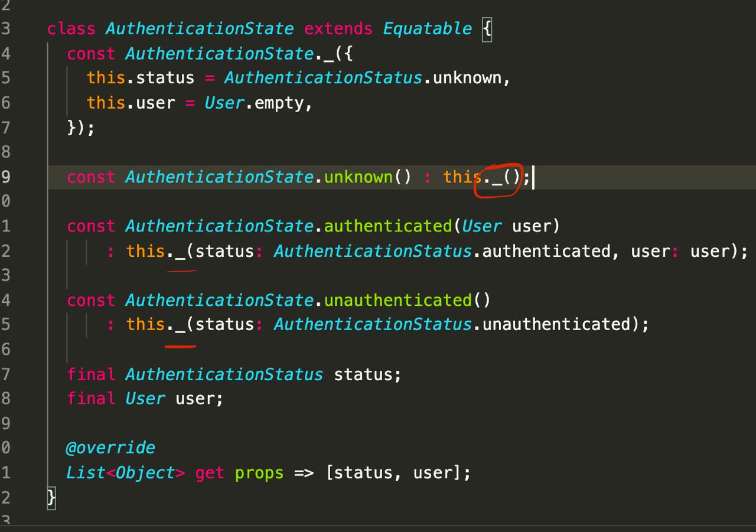The height and width of the screenshot is (532, 756).
Task: Click the unauthenticated constructor name
Action: (397, 300)
